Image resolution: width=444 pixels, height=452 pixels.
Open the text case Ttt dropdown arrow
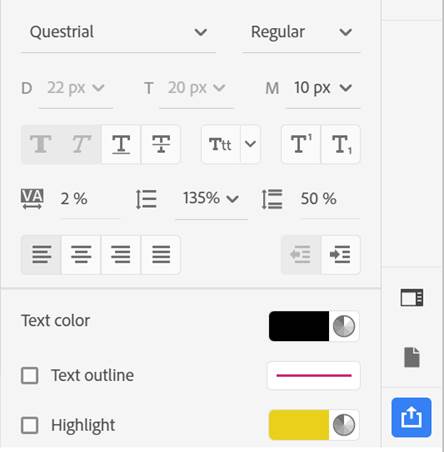click(x=250, y=144)
